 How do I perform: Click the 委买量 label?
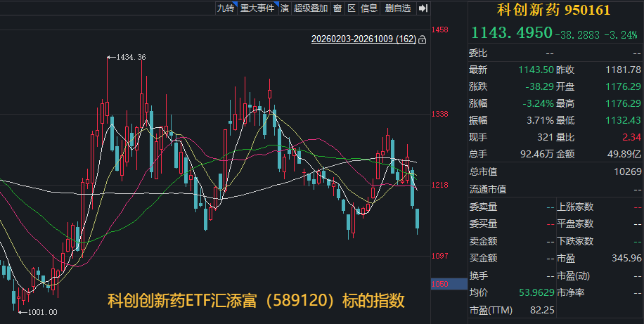(483, 223)
